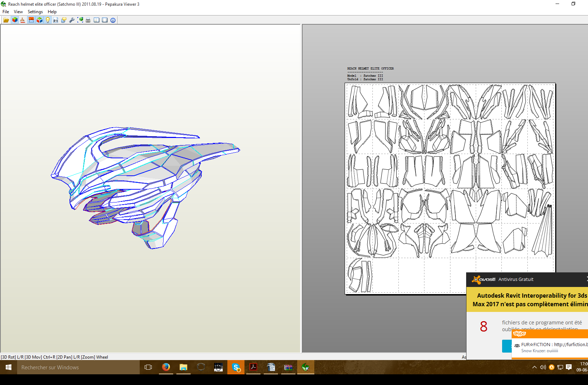The image size is (588, 385).
Task: Open Adobe Acrobat from the taskbar
Action: click(253, 367)
